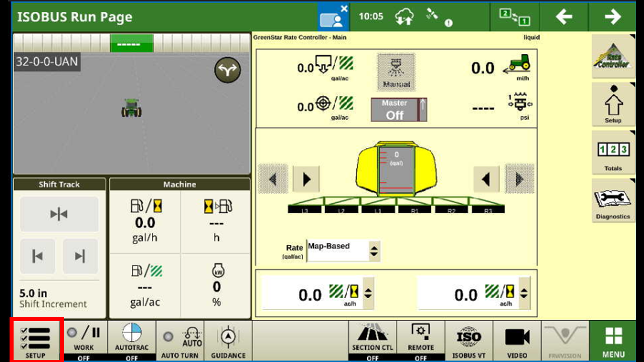The width and height of the screenshot is (644, 362).
Task: Select boom section L1
Action: pos(378,210)
